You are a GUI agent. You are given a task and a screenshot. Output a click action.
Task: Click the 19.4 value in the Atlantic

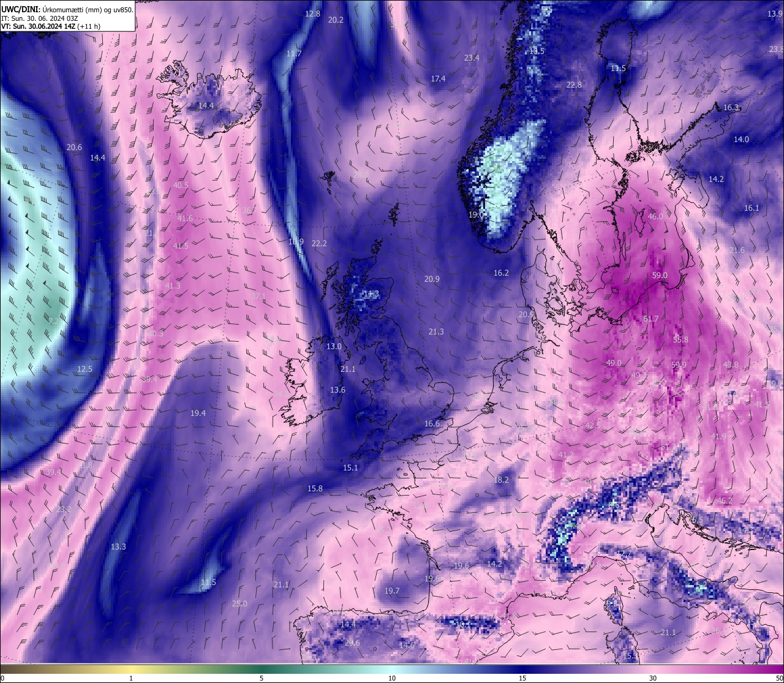[x=198, y=413]
